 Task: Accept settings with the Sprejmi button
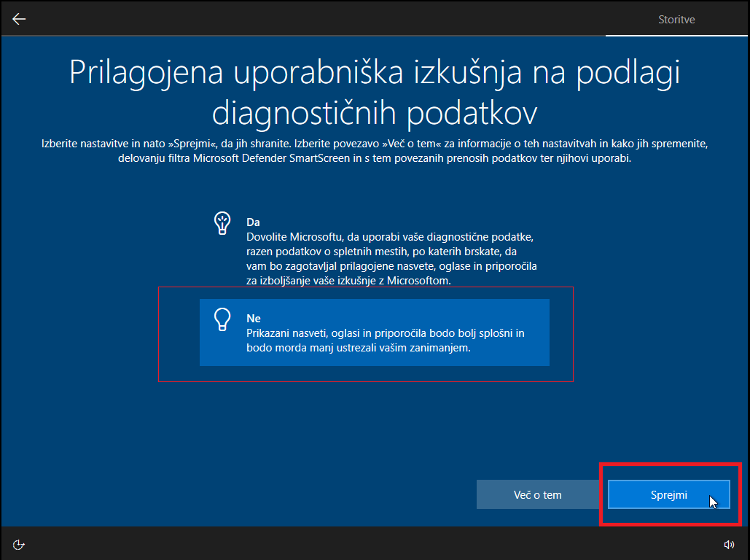(x=668, y=494)
